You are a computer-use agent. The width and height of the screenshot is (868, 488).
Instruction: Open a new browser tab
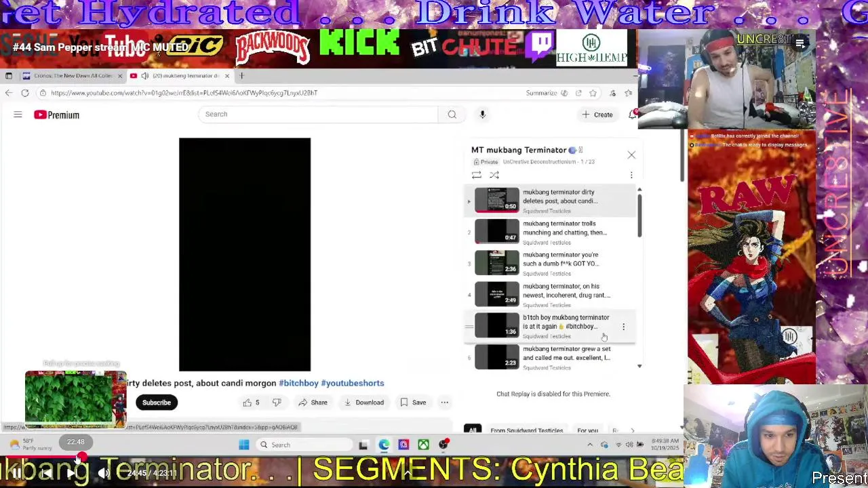(x=241, y=76)
